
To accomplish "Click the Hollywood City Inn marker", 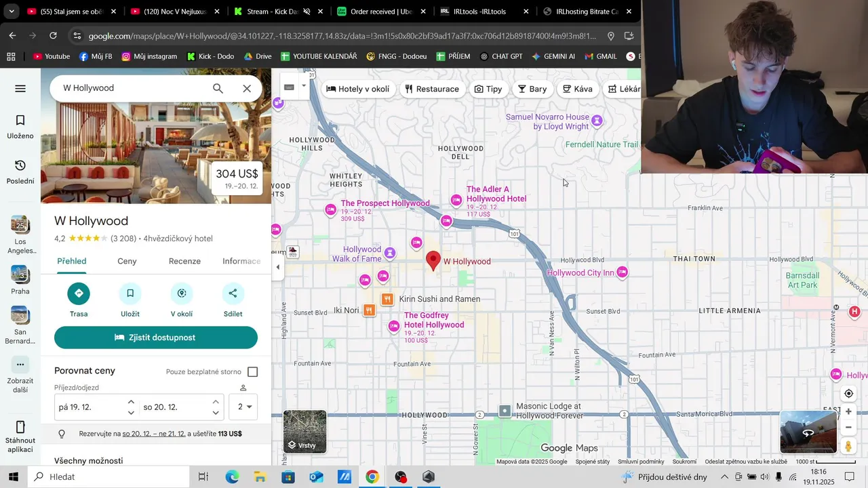I will point(622,272).
